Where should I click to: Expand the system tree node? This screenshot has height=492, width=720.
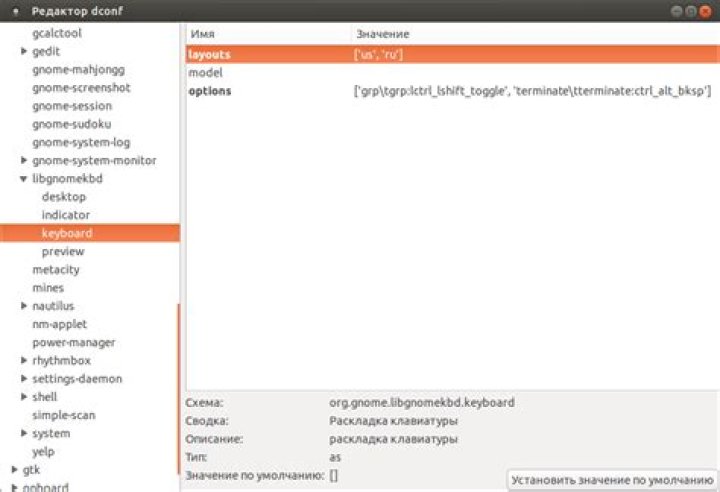pyautogui.click(x=24, y=433)
